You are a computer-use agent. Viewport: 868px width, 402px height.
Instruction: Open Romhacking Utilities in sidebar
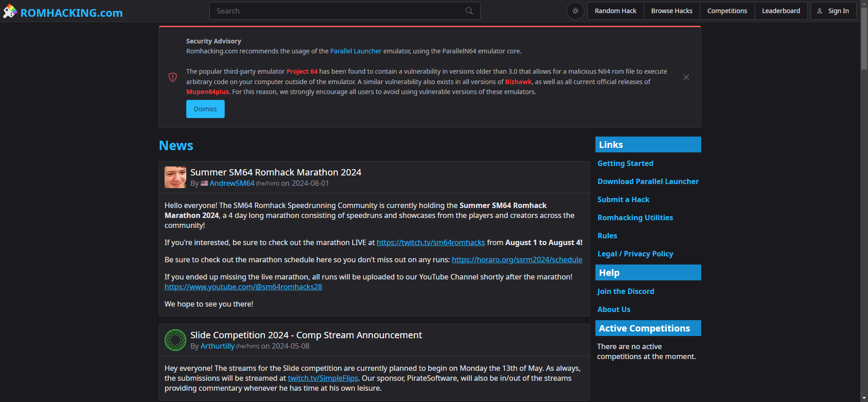(x=635, y=218)
